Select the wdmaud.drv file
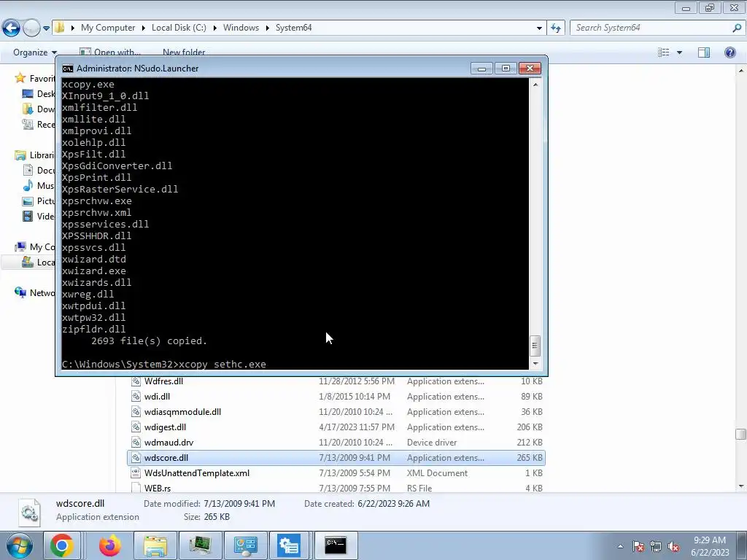The height and width of the screenshot is (560, 747). point(169,443)
